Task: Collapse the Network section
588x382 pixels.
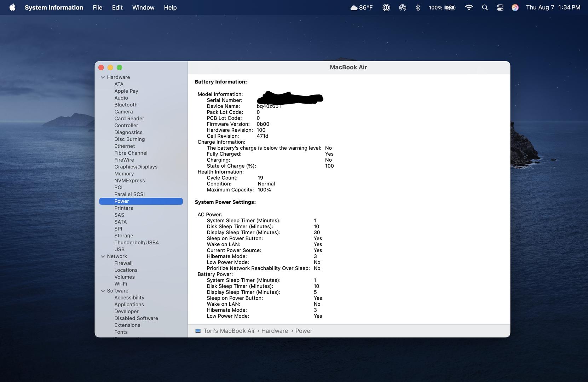Action: pos(103,256)
